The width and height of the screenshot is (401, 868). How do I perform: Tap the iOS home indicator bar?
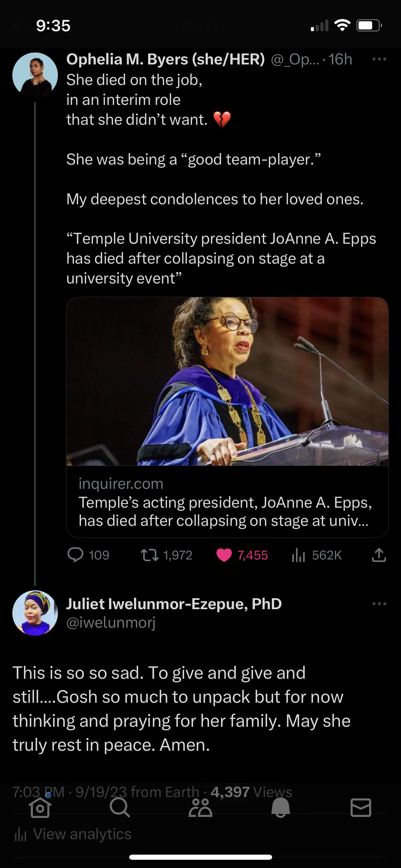(200, 857)
